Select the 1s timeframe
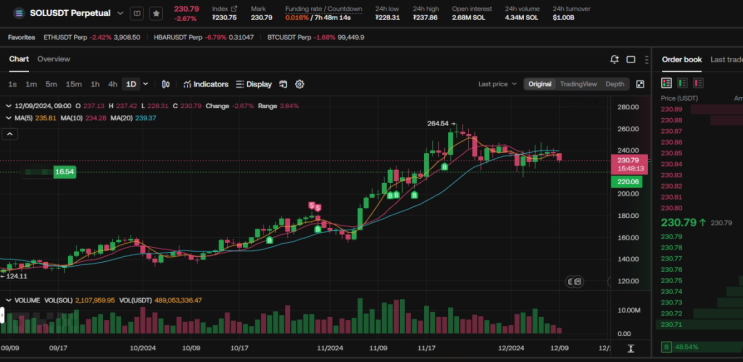The width and height of the screenshot is (743, 362). [12, 84]
